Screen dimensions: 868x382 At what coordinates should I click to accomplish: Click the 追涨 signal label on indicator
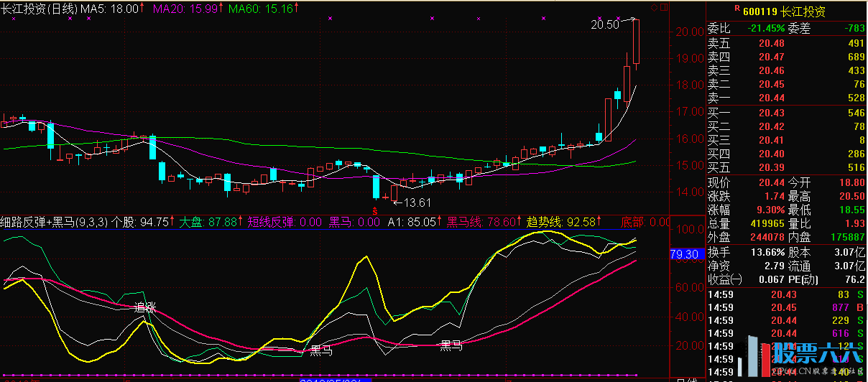(146, 307)
